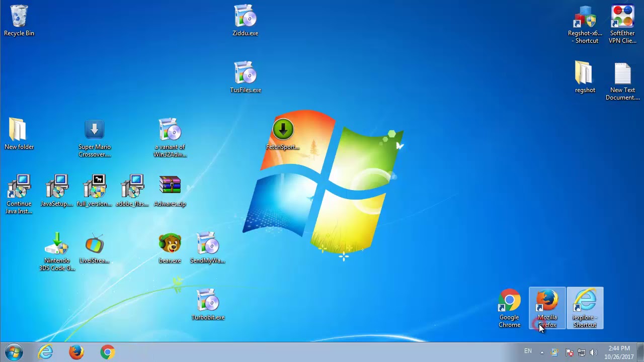The height and width of the screenshot is (362, 644).
Task: Open the Windows Start menu
Action: click(14, 352)
